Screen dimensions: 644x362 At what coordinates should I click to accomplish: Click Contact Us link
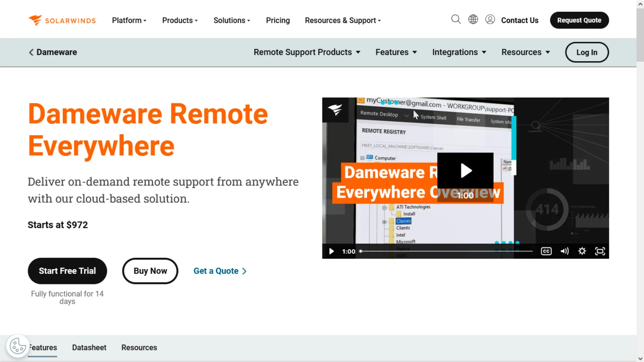[x=520, y=20]
